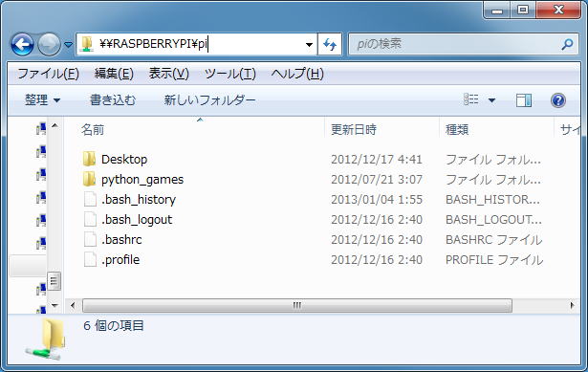Screen dimensions: 588x372
Task: Open the 編集(E) menu
Action: (x=114, y=74)
